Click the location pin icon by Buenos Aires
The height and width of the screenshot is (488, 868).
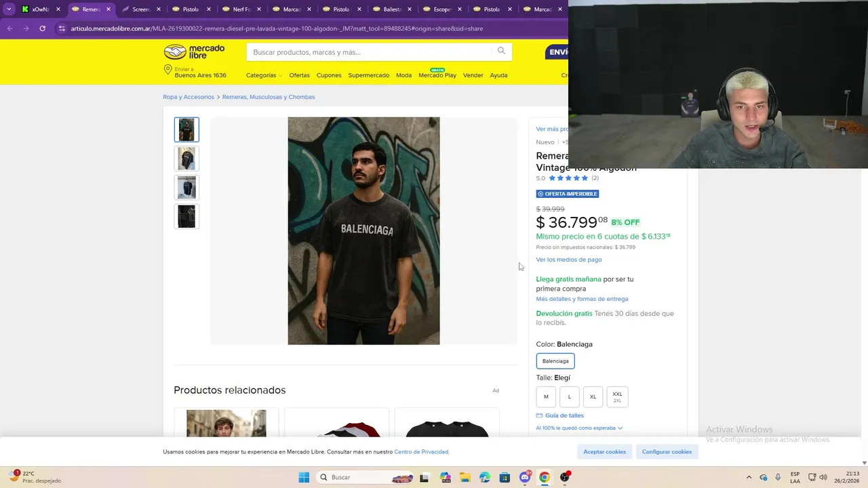click(167, 70)
